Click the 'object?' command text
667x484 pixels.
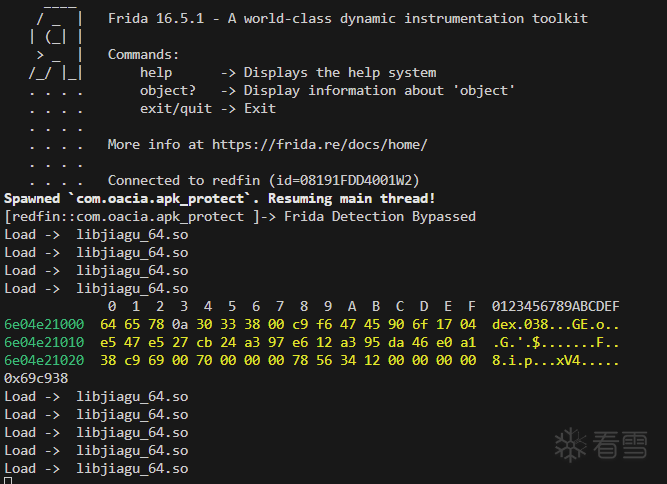[x=168, y=90]
